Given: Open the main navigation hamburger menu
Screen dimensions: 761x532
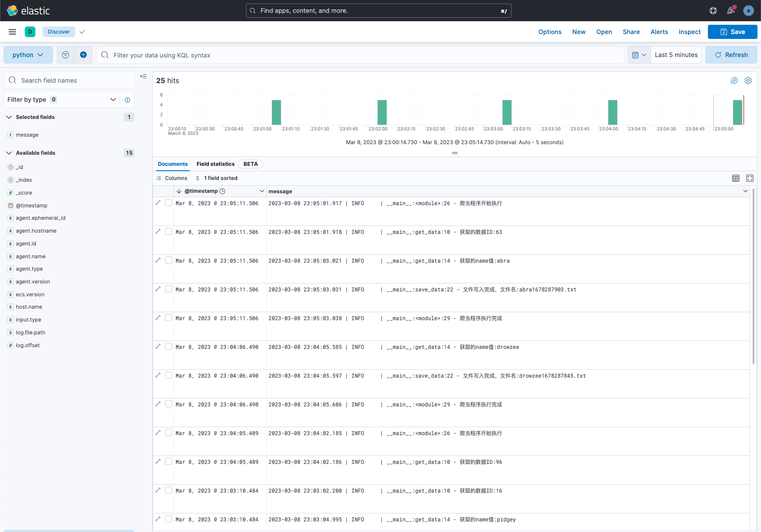Looking at the screenshot, I should click(x=12, y=32).
